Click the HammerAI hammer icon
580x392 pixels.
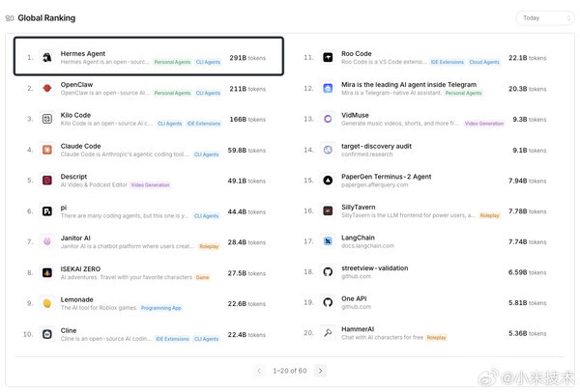coord(328,333)
